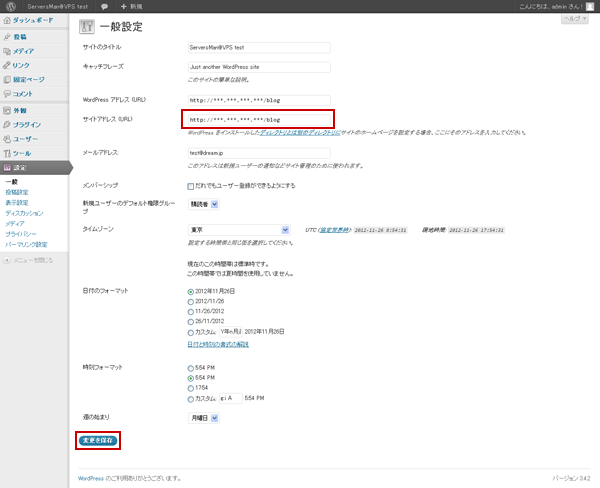This screenshot has width=600, height=488.
Task: Click the Links chain icon in sidebar
Action: tap(7, 65)
